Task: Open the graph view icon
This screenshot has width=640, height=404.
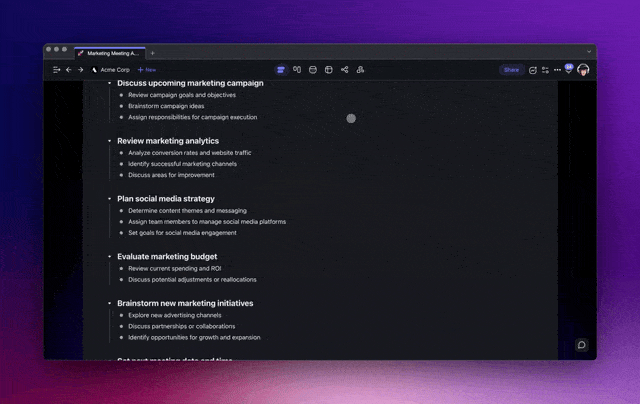Action: pyautogui.click(x=345, y=70)
